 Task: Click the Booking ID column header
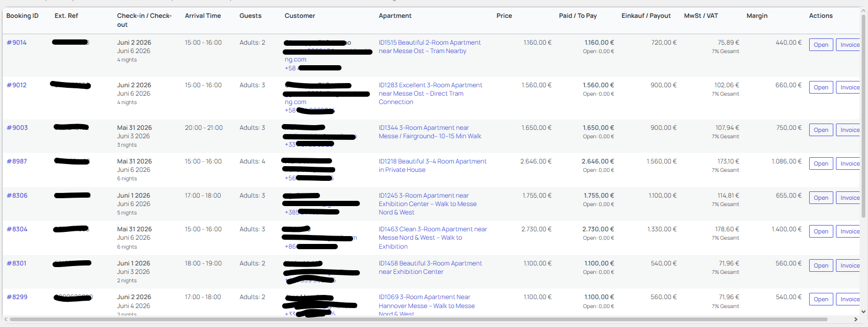(x=23, y=16)
